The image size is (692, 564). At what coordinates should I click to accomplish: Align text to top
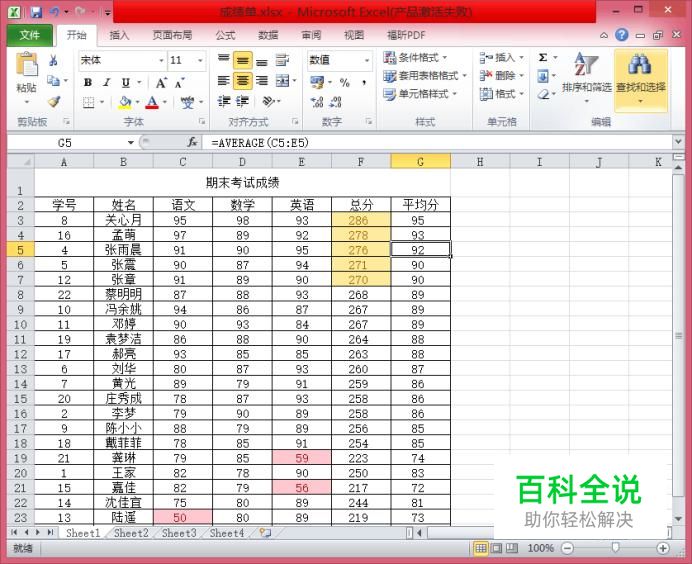tap(224, 60)
